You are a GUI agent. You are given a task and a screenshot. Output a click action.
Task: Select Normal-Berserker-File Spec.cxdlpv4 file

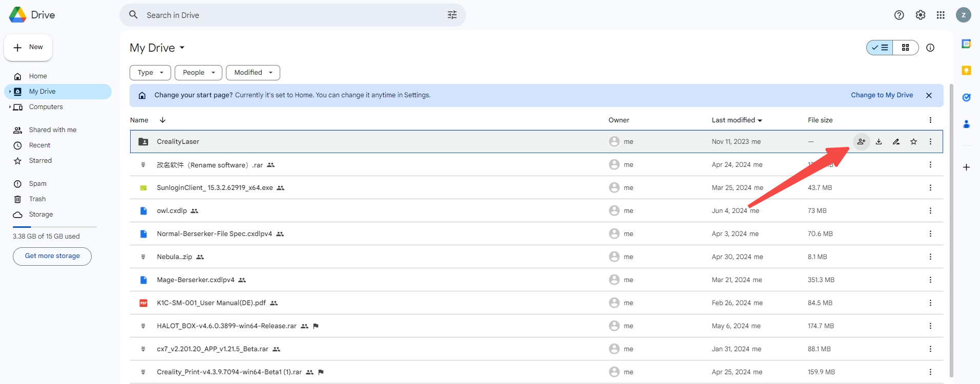pyautogui.click(x=536, y=233)
